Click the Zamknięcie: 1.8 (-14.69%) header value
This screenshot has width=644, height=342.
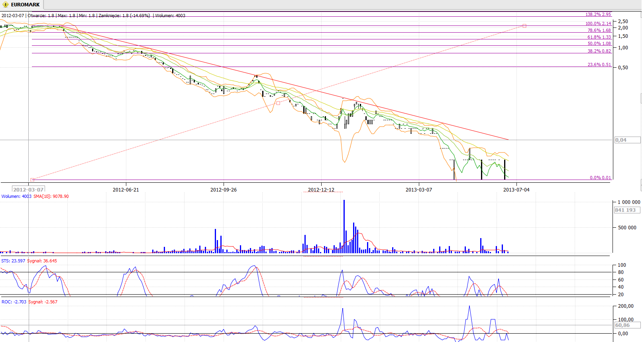coord(124,16)
